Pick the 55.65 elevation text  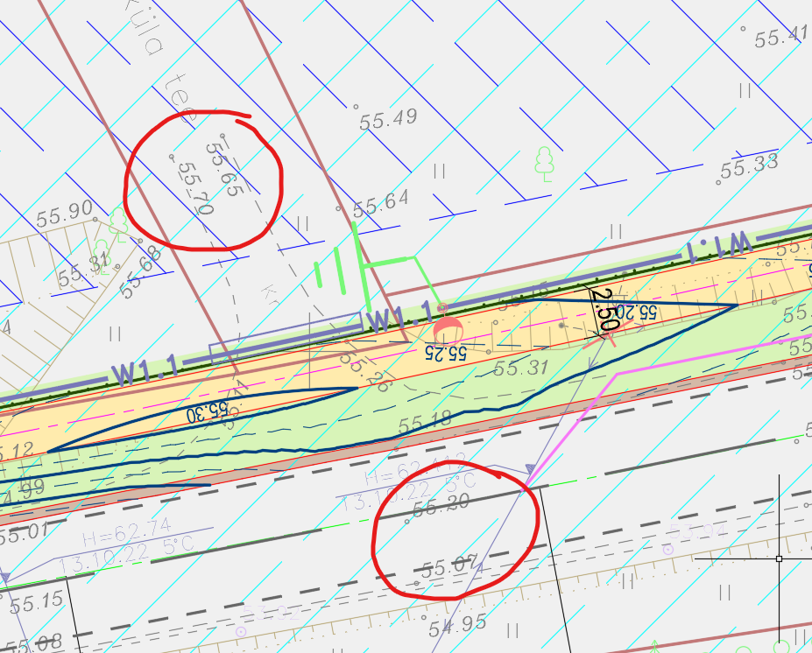(224, 169)
